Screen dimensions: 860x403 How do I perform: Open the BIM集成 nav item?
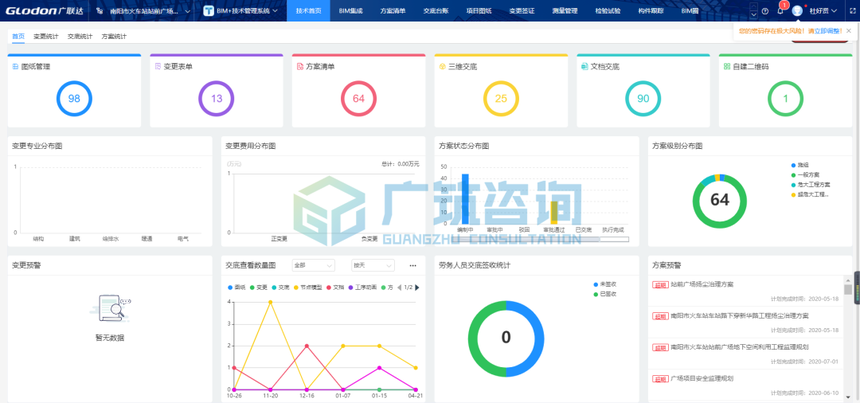350,10
